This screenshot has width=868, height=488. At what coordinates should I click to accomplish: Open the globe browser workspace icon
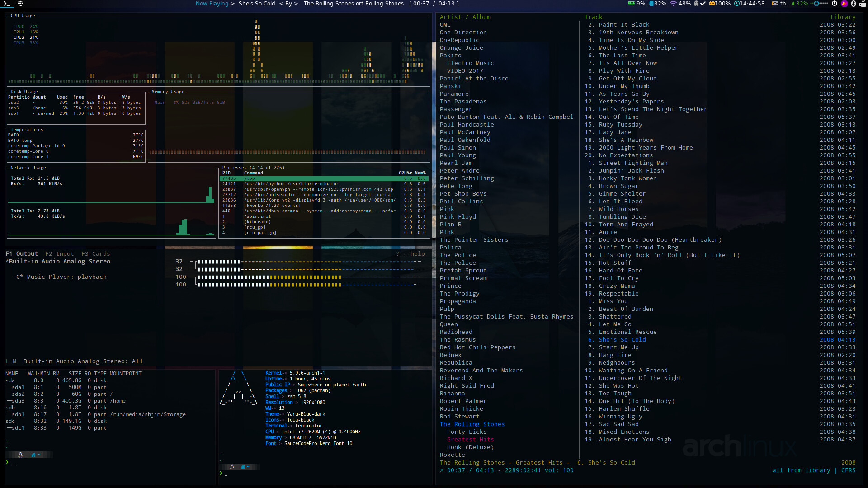[x=20, y=4]
